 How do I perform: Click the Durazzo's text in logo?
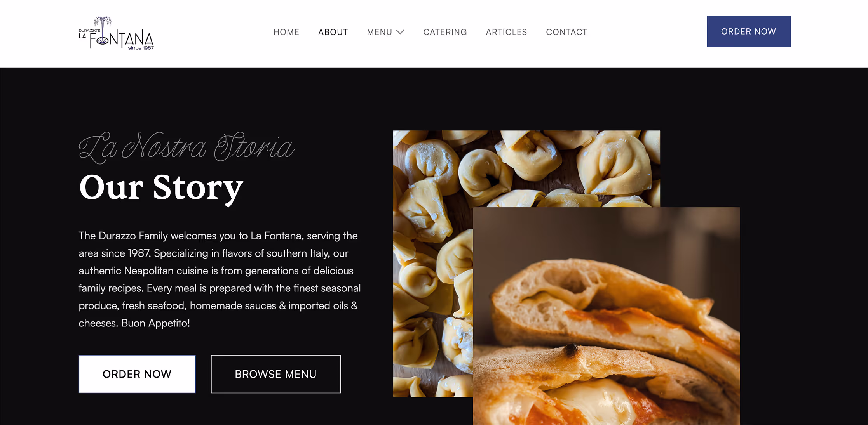pyautogui.click(x=89, y=31)
